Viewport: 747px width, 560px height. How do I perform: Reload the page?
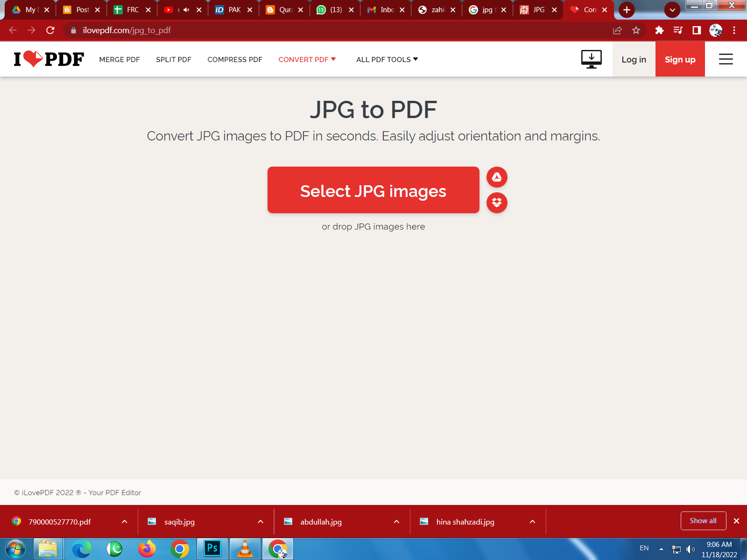pyautogui.click(x=50, y=30)
